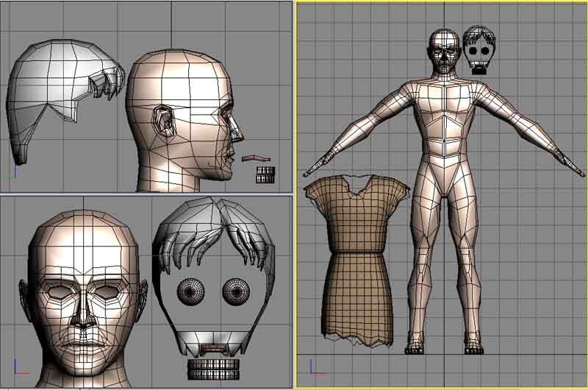Select the right eyeball sphere under the hair

click(x=236, y=291)
